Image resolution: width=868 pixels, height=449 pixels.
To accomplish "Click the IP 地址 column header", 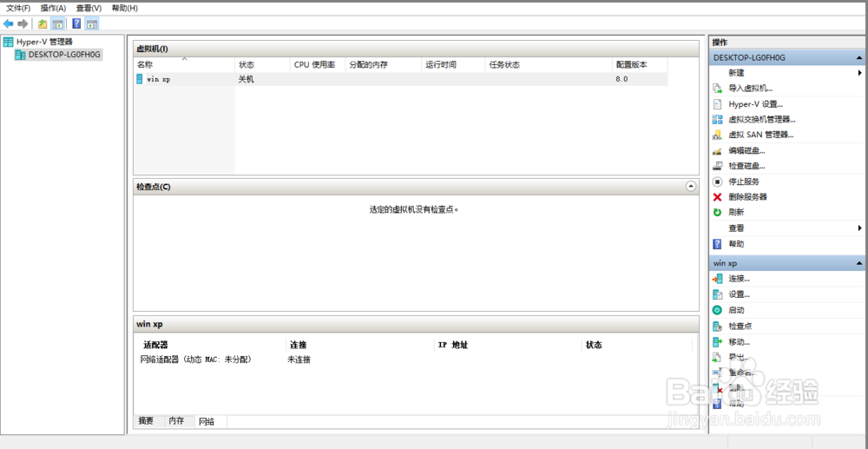I will tap(453, 345).
